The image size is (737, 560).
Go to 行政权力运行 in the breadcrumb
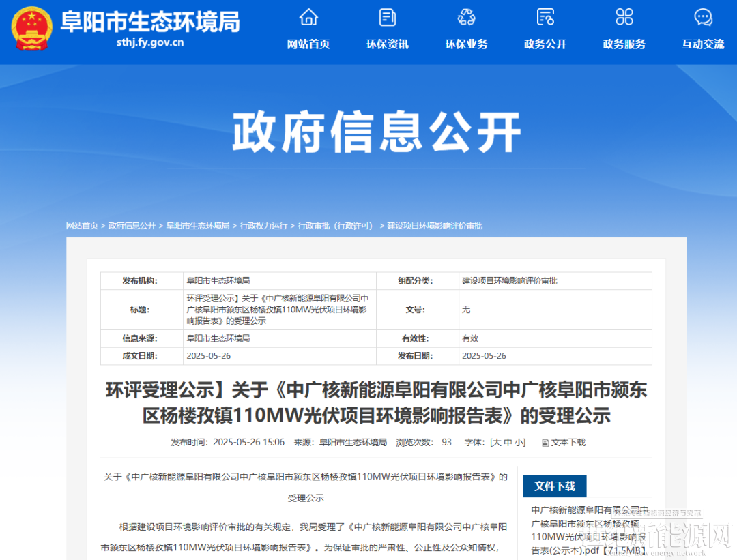tap(263, 226)
